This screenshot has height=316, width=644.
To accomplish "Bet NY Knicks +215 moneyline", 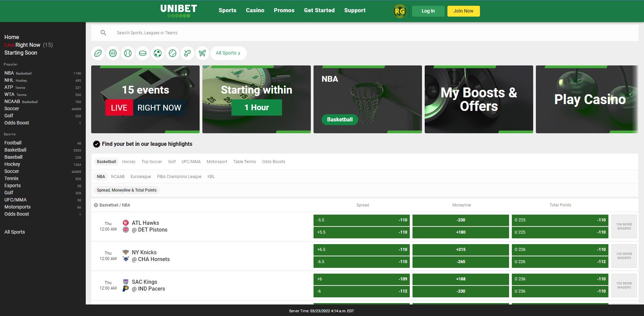I will pyautogui.click(x=461, y=250).
